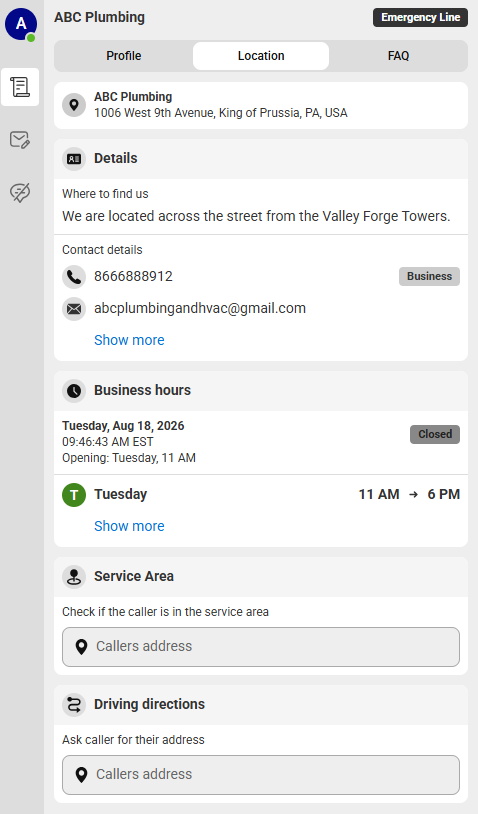Click the abcplumbingandhvac@gmail.com email address
The image size is (478, 814).
[200, 308]
